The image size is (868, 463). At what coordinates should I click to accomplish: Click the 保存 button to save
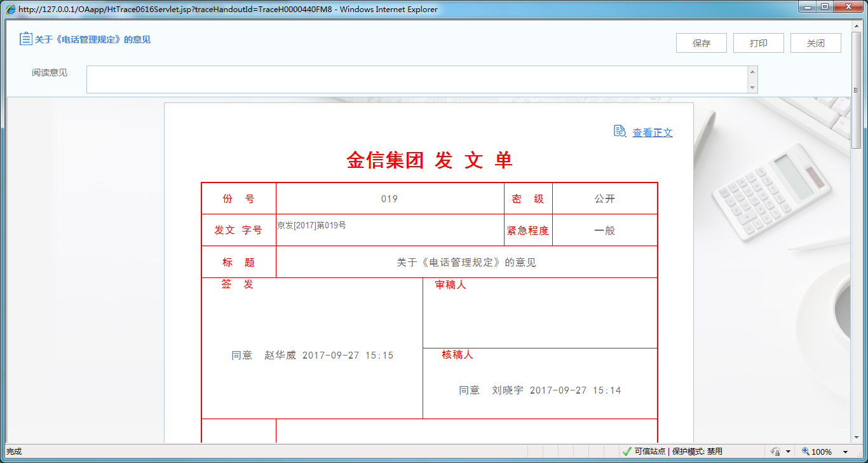click(701, 43)
